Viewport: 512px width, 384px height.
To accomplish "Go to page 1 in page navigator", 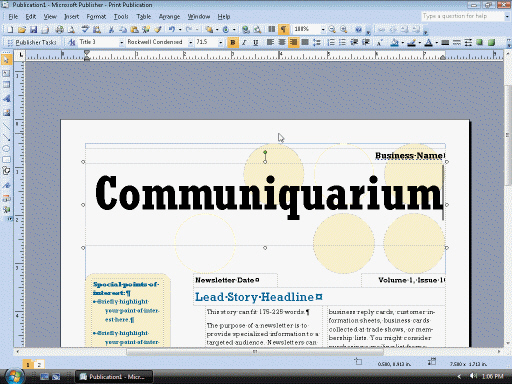I will click(x=28, y=365).
